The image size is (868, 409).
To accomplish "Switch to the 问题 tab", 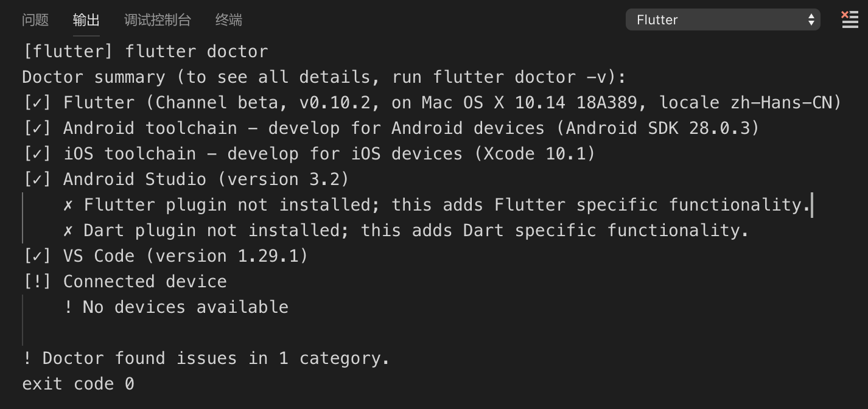I will tap(35, 20).
